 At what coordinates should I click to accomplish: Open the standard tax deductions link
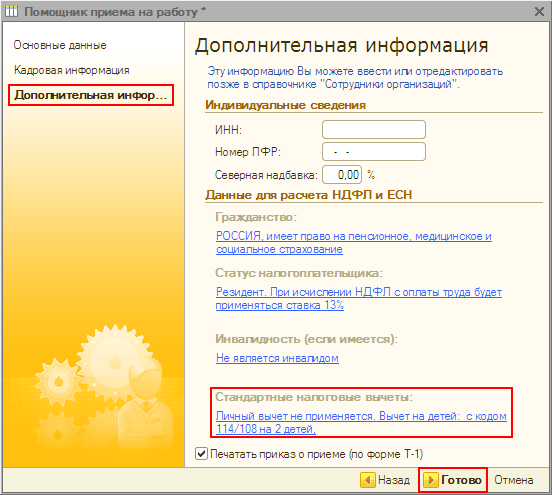[361, 422]
